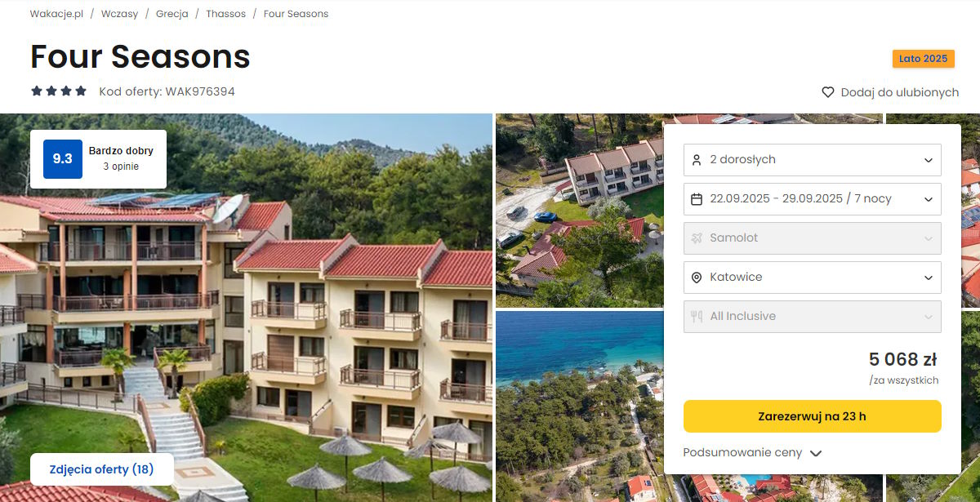Click the blue 9.3 rating badge

(63, 159)
